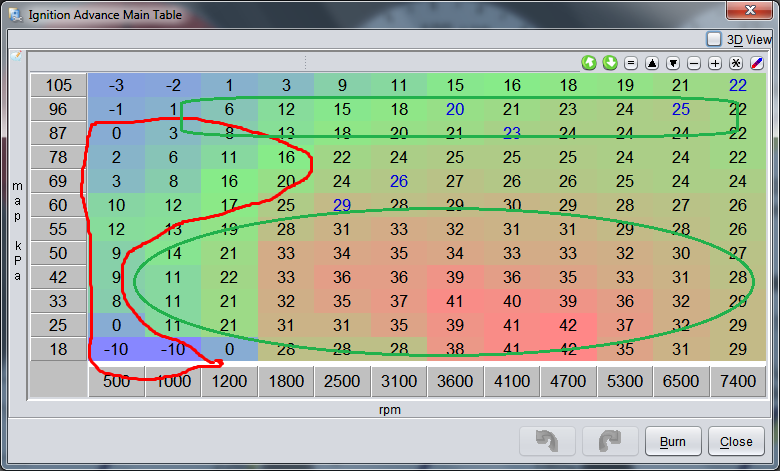Click the Close button
The height and width of the screenshot is (471, 780).
736,441
